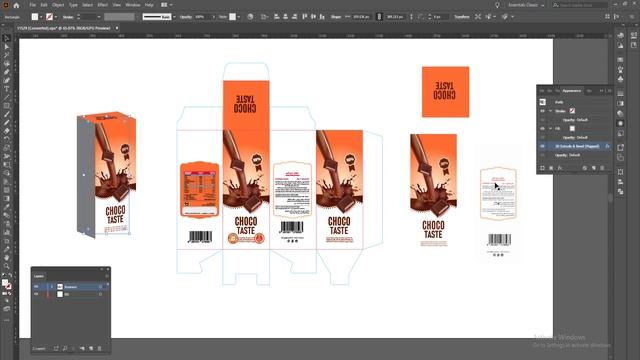Hide the bottom layer in Layers panel
The image size is (640, 360).
36,294
